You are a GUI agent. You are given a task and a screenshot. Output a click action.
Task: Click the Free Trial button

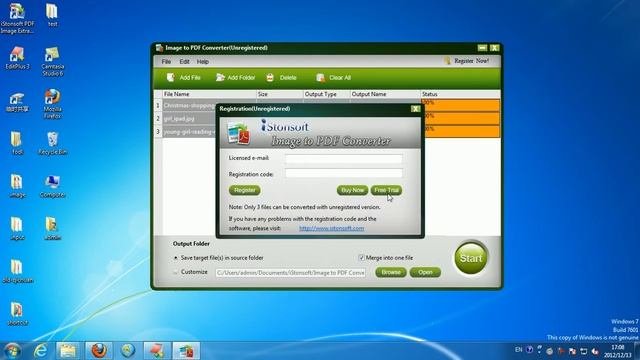click(386, 190)
